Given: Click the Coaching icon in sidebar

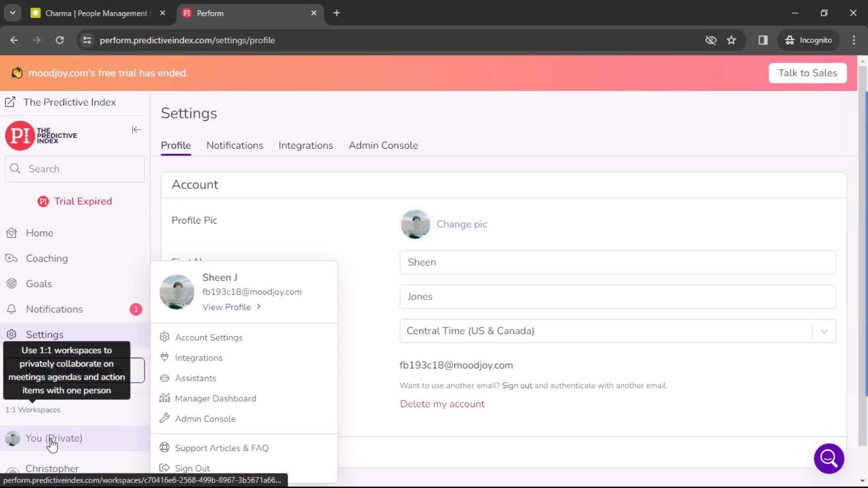Looking at the screenshot, I should pyautogui.click(x=12, y=258).
